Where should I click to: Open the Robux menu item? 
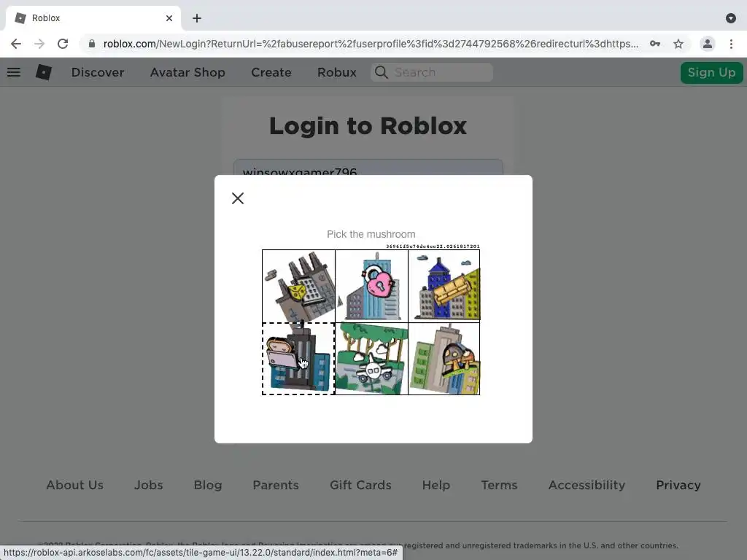tap(337, 72)
